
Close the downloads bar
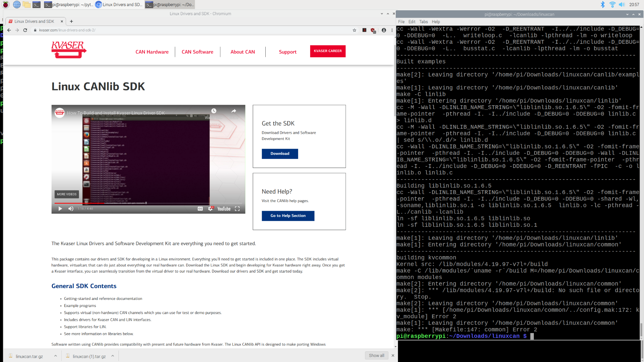(393, 356)
